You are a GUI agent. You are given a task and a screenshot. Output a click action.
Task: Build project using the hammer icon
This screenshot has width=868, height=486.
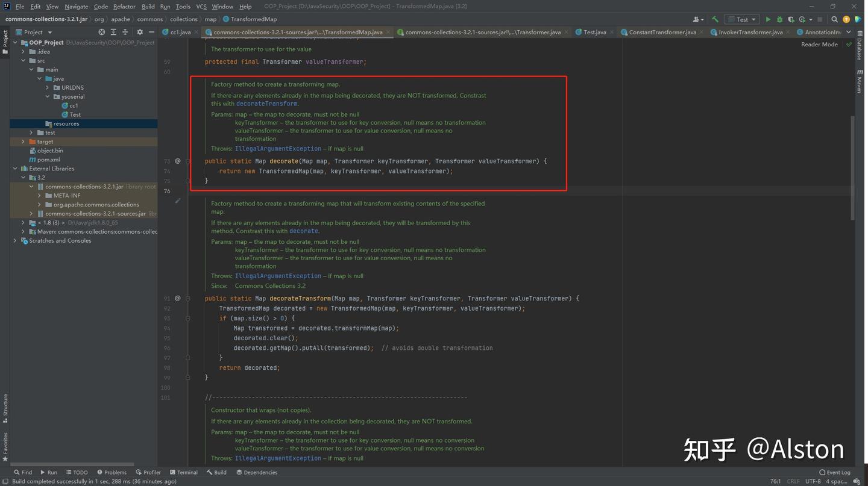tap(715, 19)
